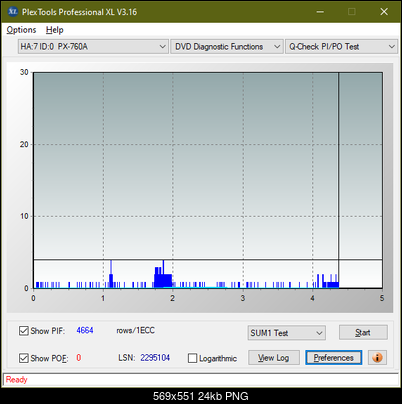Screen dimensions: 402x404
Task: Click the PIF value 4664
Action: tap(85, 330)
